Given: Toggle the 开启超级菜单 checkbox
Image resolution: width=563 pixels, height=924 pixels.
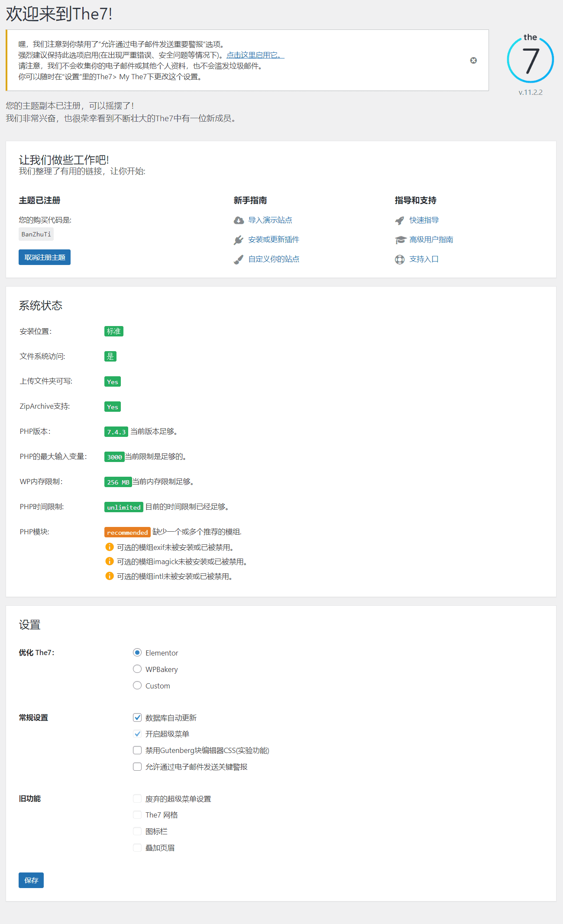Looking at the screenshot, I should pyautogui.click(x=137, y=734).
